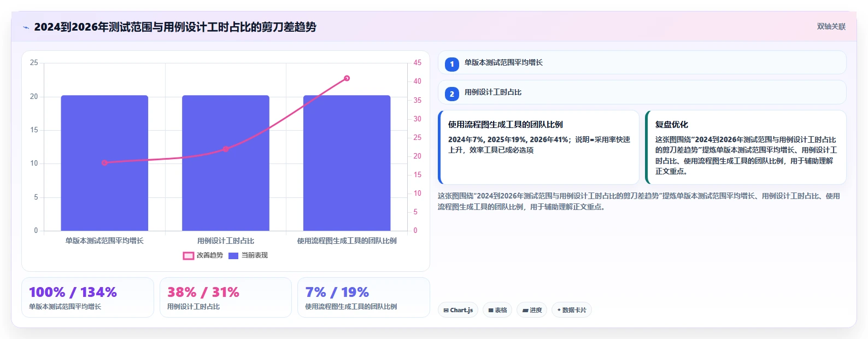Click the 100% / 134% stat card
Image resolution: width=868 pixels, height=339 pixels.
(x=87, y=297)
